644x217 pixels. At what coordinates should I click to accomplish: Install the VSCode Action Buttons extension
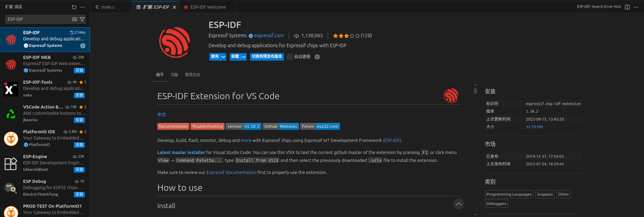tap(79, 120)
